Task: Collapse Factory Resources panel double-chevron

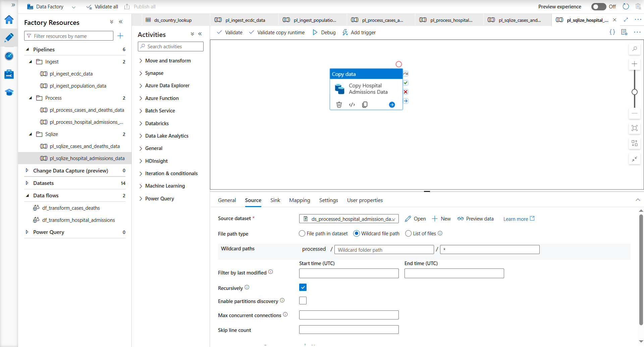Action: pos(121,22)
